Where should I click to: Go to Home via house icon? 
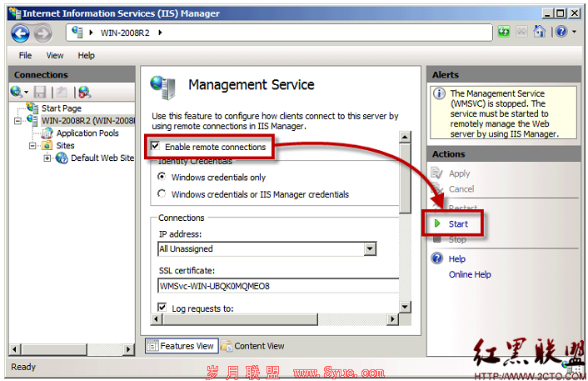(x=539, y=32)
